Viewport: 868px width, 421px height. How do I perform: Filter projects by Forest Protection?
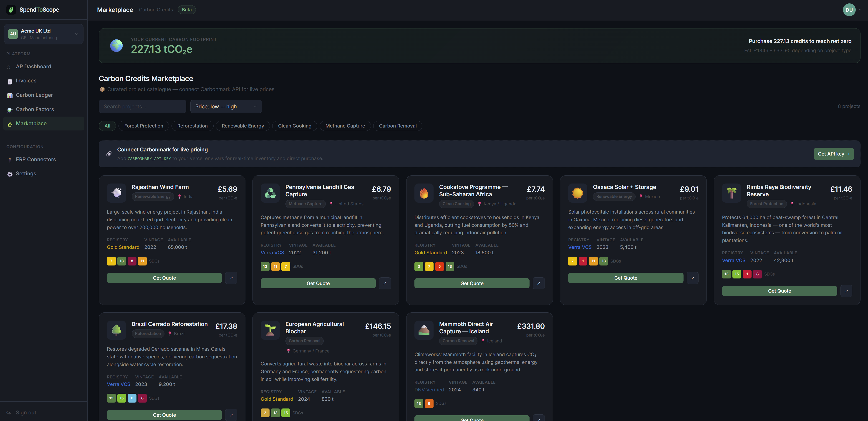(144, 126)
